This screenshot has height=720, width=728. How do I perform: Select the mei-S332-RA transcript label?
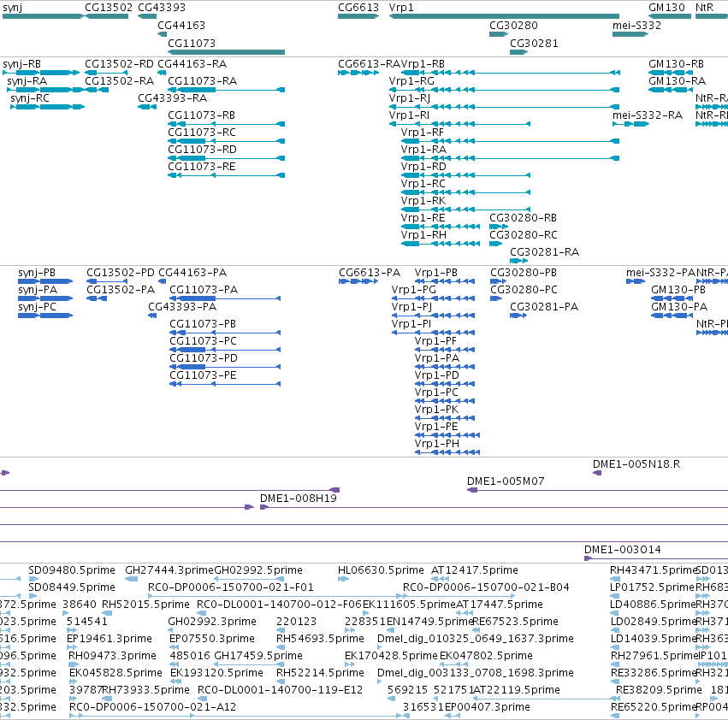[648, 115]
